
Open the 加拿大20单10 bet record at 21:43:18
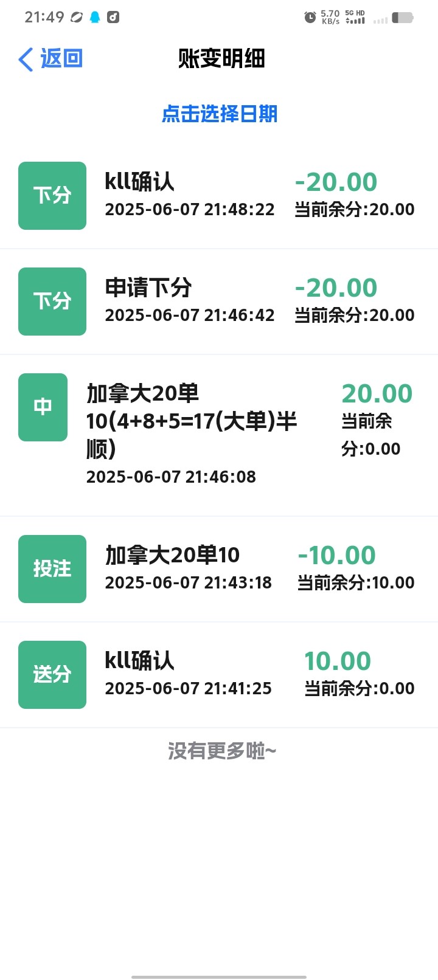(x=173, y=555)
